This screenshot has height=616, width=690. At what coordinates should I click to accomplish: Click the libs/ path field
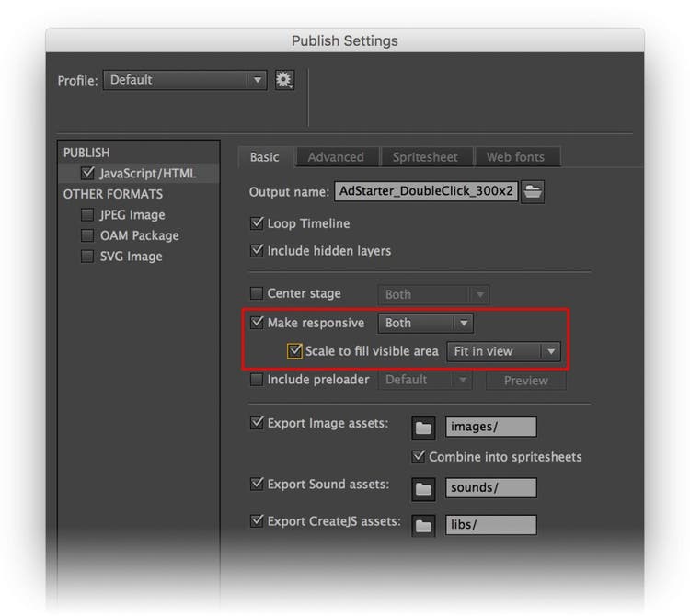[491, 525]
